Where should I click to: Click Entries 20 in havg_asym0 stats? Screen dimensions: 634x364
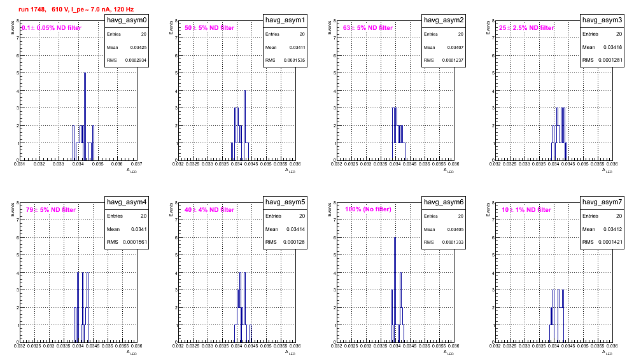click(x=127, y=34)
